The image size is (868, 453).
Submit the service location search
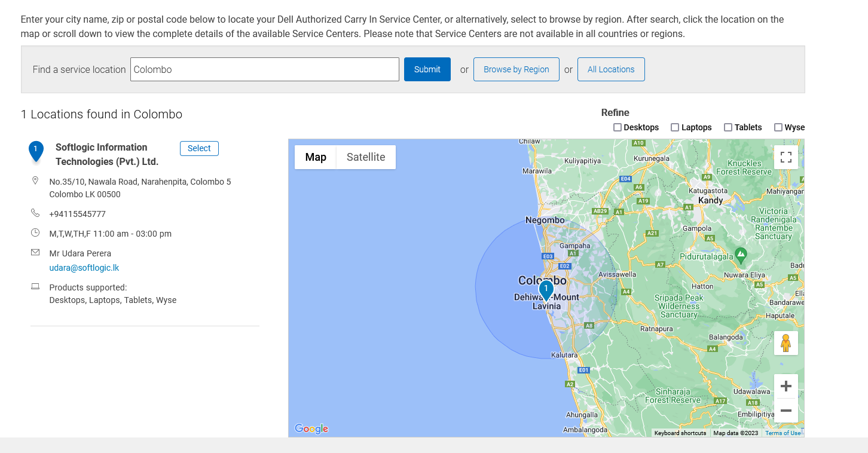(427, 69)
